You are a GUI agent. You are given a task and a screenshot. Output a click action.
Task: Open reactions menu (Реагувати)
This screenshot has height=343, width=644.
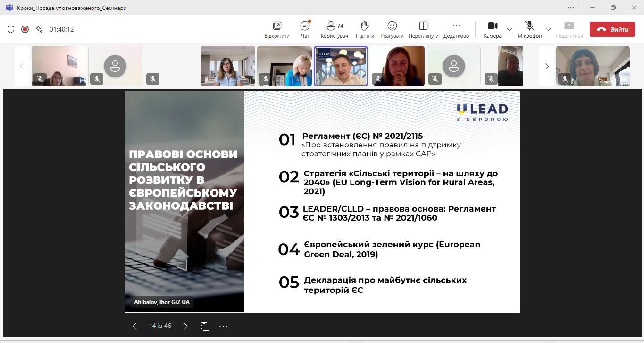tap(392, 29)
